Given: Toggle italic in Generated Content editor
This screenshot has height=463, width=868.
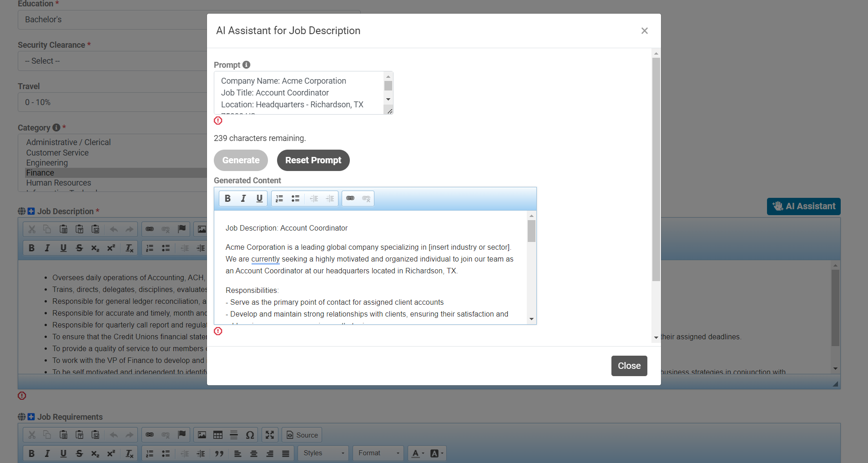Looking at the screenshot, I should click(243, 198).
